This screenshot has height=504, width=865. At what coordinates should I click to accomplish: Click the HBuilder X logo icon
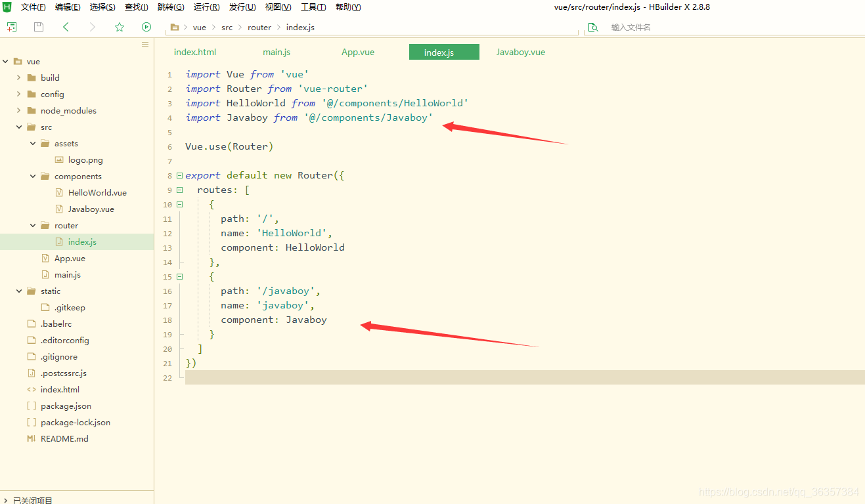pos(7,7)
